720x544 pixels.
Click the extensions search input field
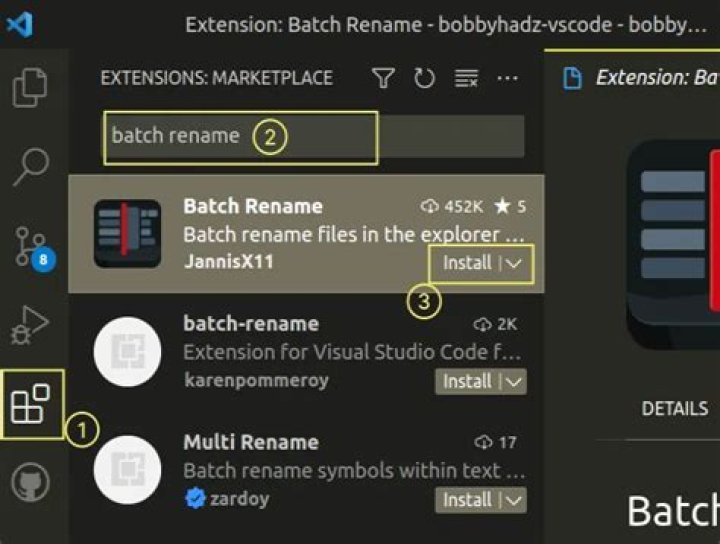point(313,136)
